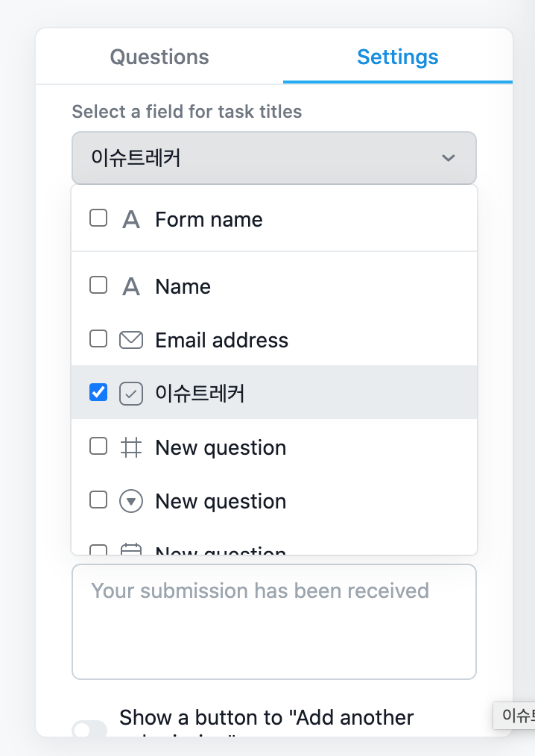Check the hash New question checkbox
This screenshot has width=535, height=756.
tap(98, 447)
